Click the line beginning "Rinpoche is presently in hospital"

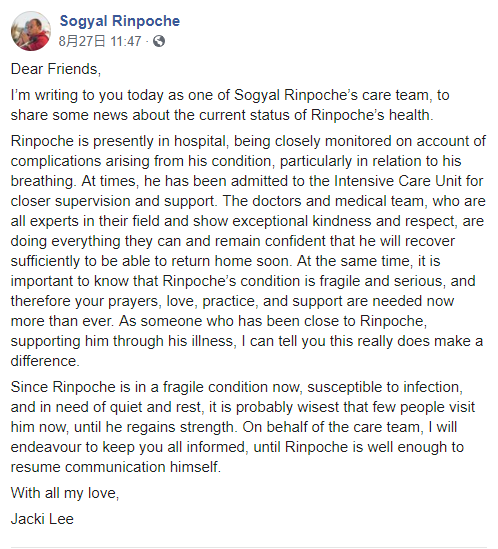[248, 141]
